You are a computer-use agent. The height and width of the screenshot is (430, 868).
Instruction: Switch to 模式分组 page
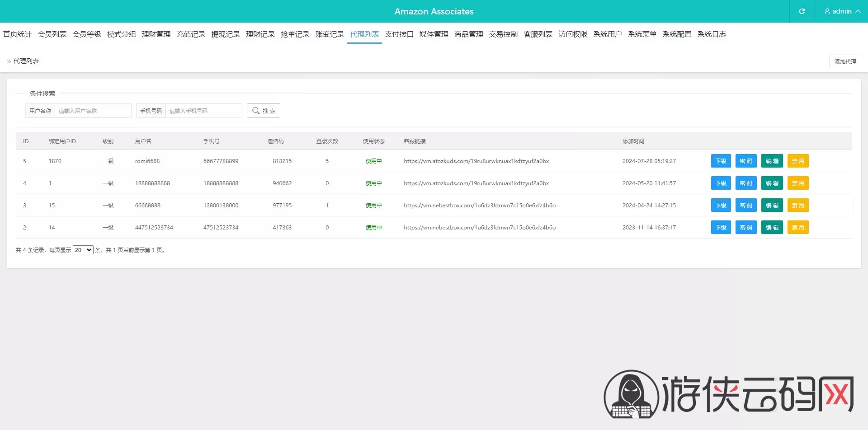coord(122,34)
